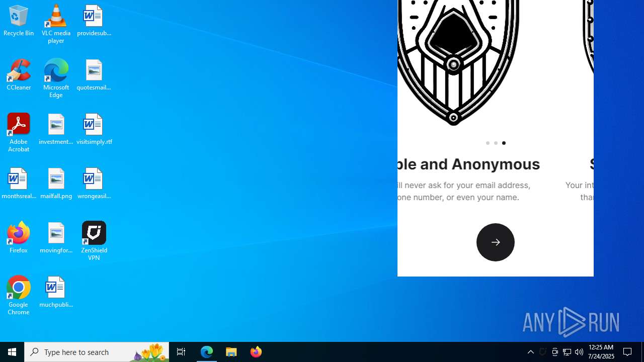Select the investment... image file
The height and width of the screenshot is (362, 644).
pyautogui.click(x=56, y=129)
